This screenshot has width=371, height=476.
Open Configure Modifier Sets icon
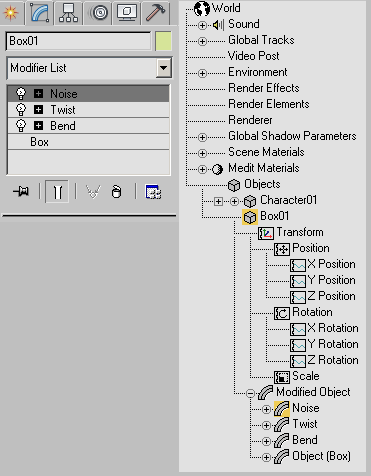pyautogui.click(x=153, y=192)
